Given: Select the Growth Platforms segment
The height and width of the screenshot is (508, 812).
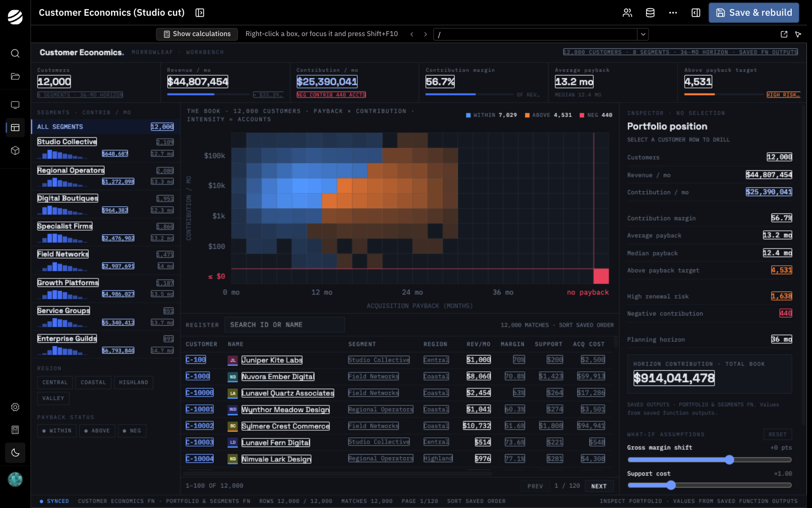Looking at the screenshot, I should 105,289.
